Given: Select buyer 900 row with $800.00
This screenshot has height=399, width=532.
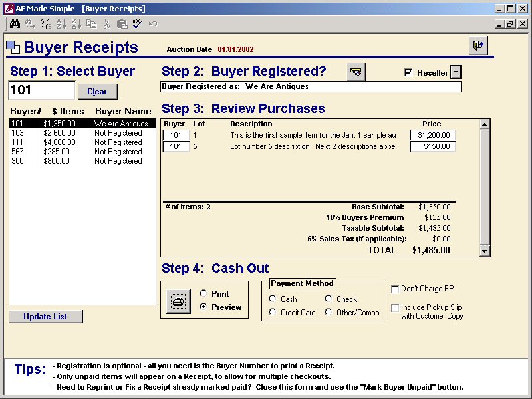Looking at the screenshot, I should point(82,161).
